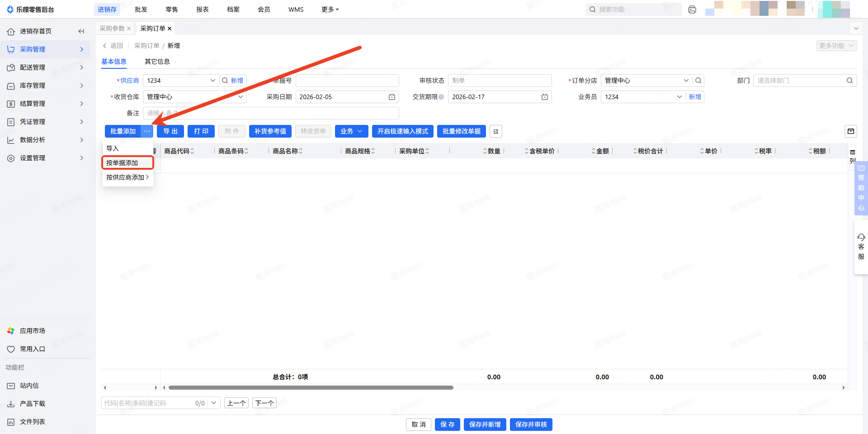Click the sort icon next to 采购单位
This screenshot has width=868, height=434.
pyautogui.click(x=427, y=151)
